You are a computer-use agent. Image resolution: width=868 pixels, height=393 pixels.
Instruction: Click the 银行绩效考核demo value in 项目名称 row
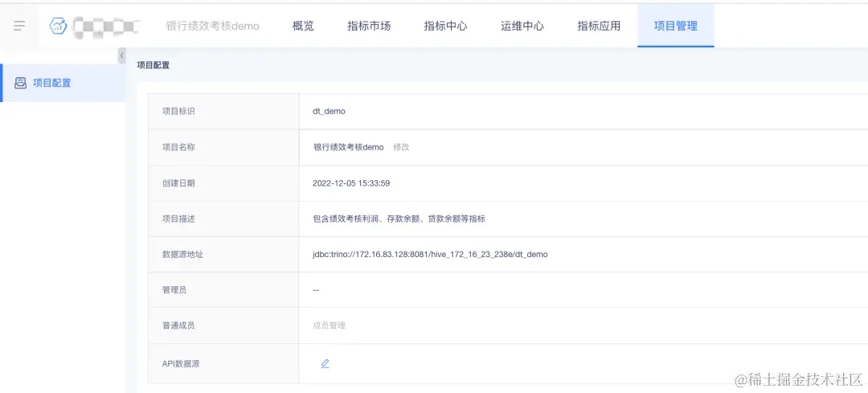[x=348, y=147]
